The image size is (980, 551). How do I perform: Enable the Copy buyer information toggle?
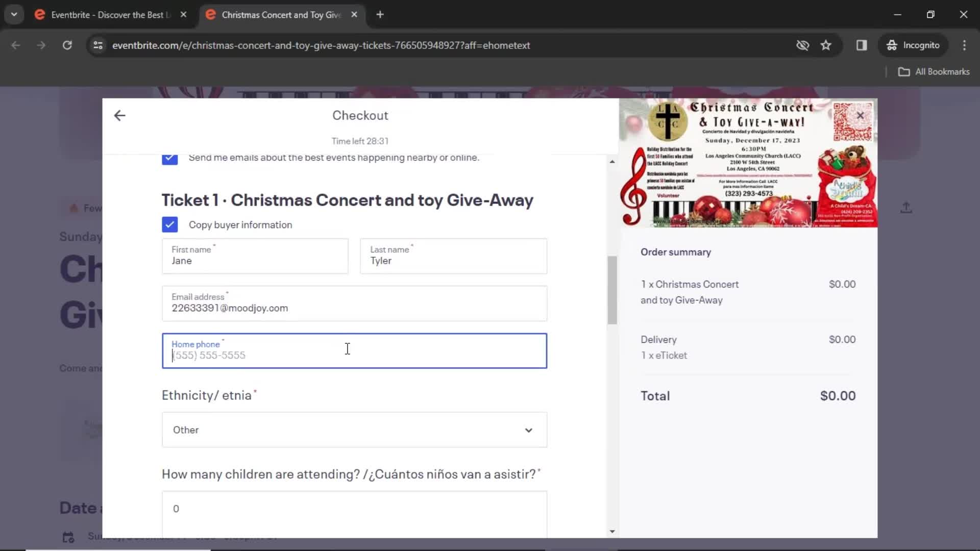point(169,224)
